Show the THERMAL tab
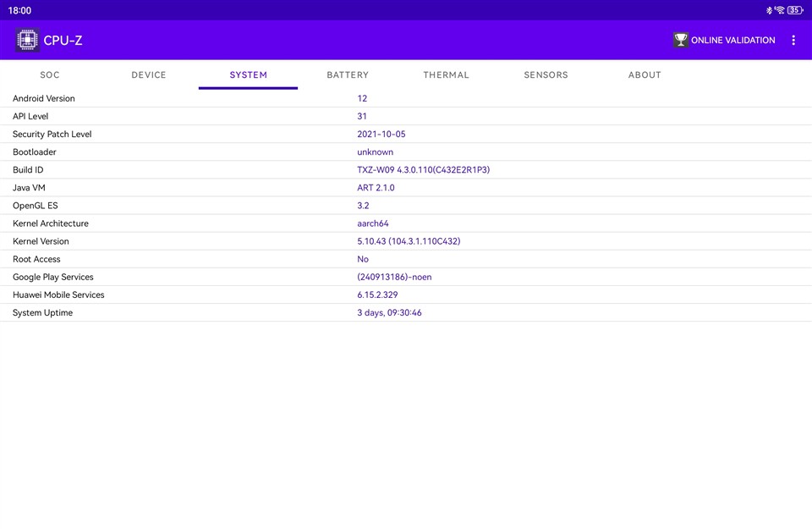This screenshot has width=812, height=529. point(446,74)
